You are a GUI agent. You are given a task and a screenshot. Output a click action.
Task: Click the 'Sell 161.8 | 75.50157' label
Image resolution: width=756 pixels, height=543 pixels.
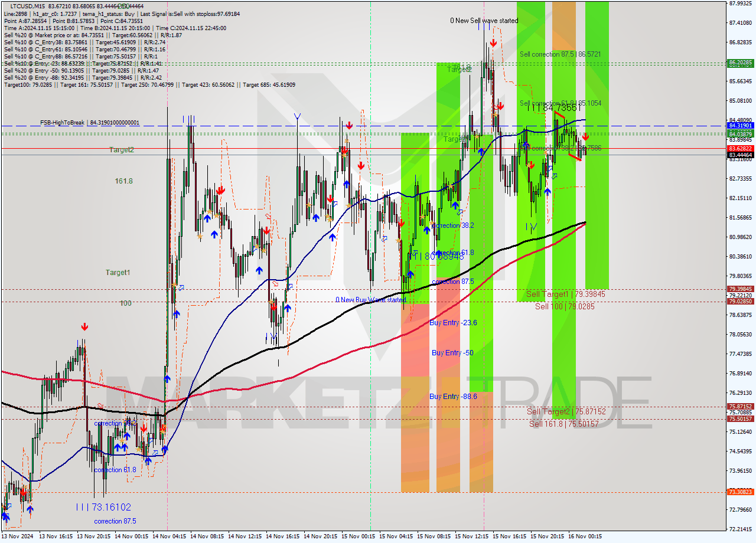[x=564, y=424]
